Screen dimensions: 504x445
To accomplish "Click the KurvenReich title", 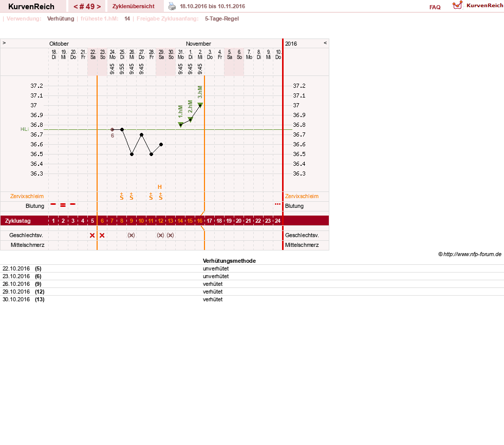I will (31, 7).
